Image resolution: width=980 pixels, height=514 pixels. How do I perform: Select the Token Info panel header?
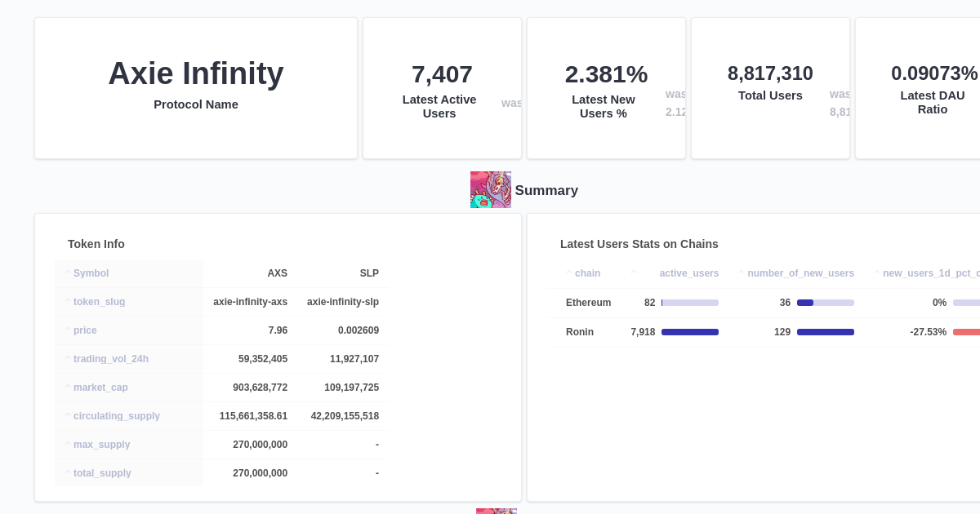click(96, 243)
